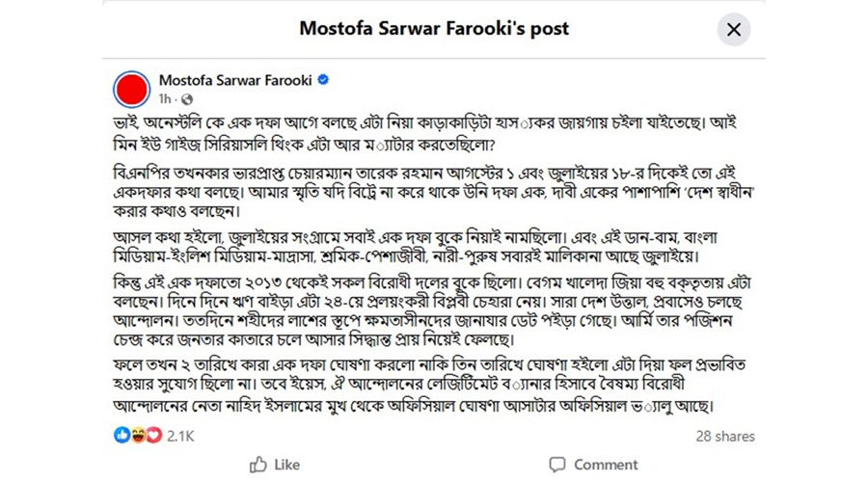Close the post dialog with X button
This screenshot has height=482, width=868.
pyautogui.click(x=734, y=29)
